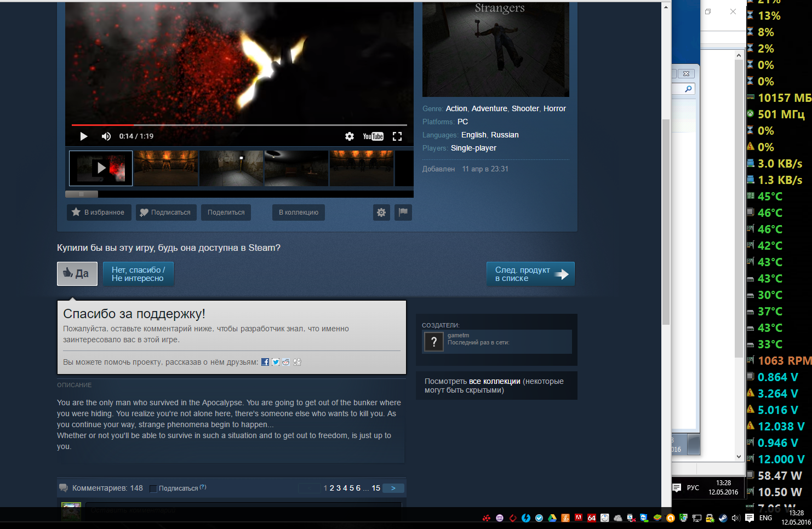
Task: Open Google Drive tray icon
Action: tap(552, 518)
